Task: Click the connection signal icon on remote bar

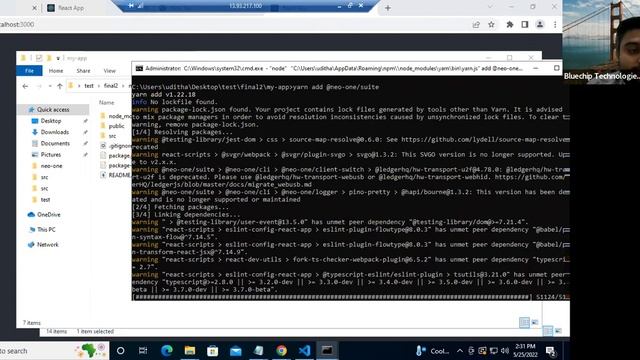Action: pos(141,6)
